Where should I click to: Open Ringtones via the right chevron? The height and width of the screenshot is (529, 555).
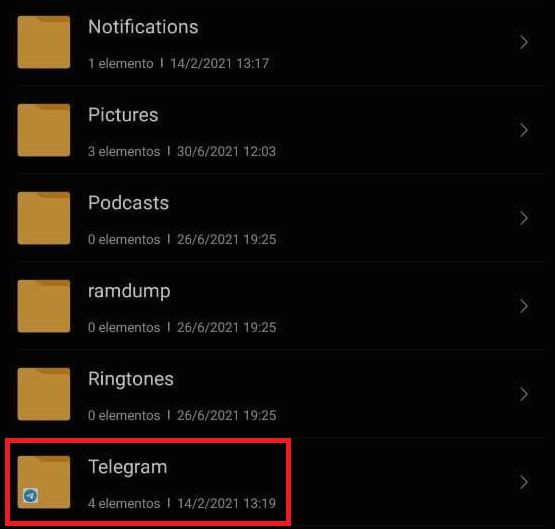pos(524,394)
